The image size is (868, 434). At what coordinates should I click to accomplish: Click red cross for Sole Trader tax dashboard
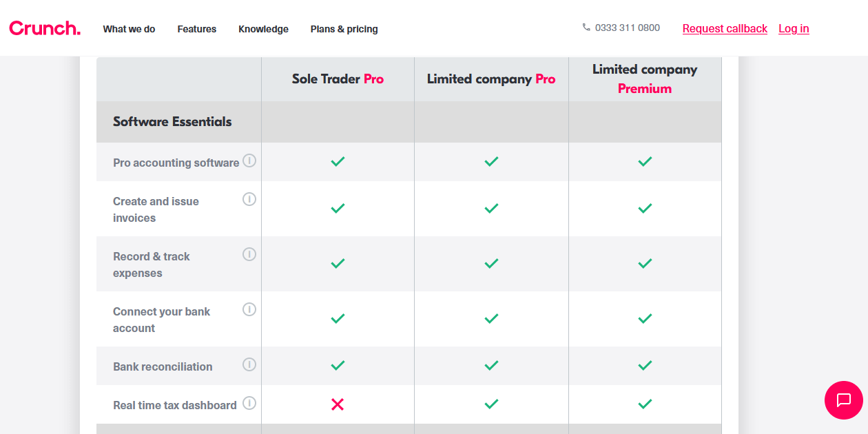338,404
